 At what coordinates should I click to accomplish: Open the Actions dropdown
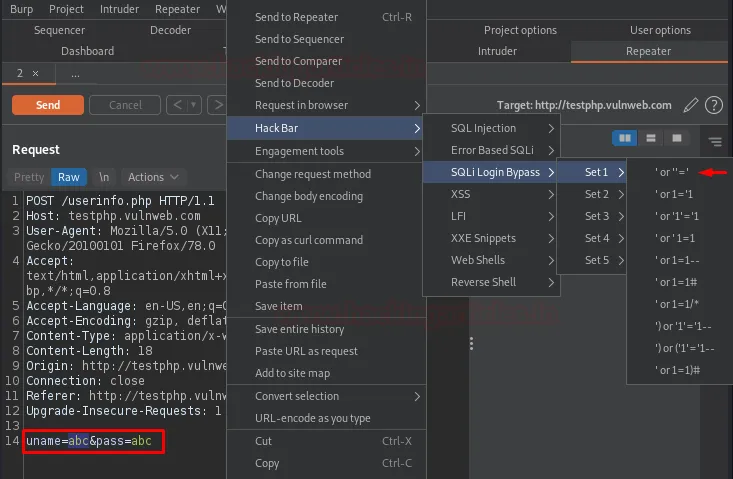coord(153,177)
